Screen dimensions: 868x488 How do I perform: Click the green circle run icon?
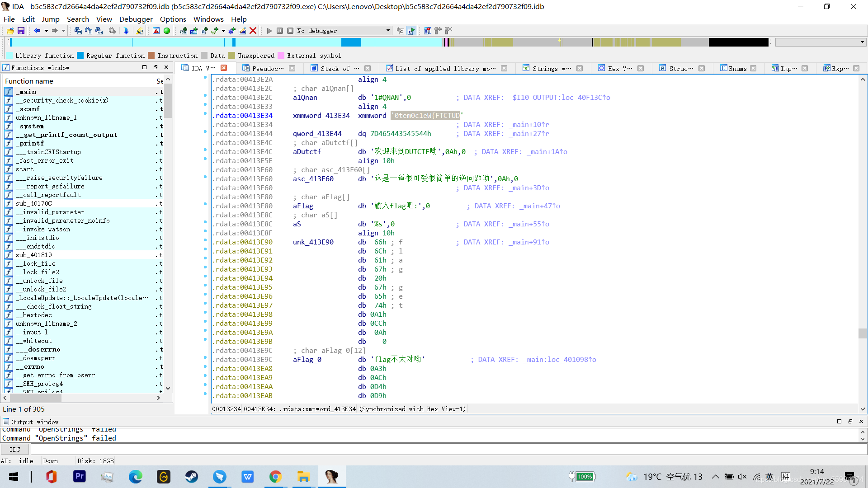(x=167, y=31)
